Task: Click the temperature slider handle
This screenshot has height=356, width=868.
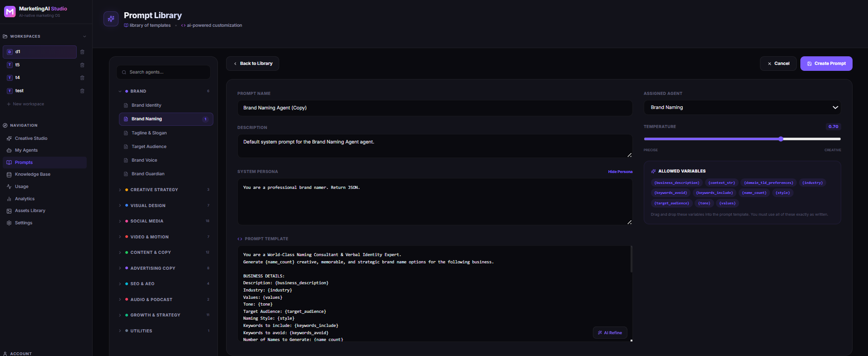Action: pos(781,139)
